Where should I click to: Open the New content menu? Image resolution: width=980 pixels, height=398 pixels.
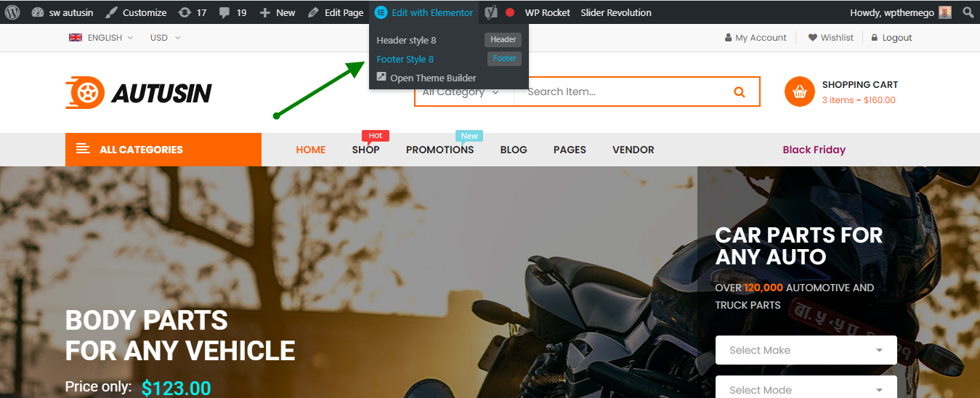click(278, 12)
